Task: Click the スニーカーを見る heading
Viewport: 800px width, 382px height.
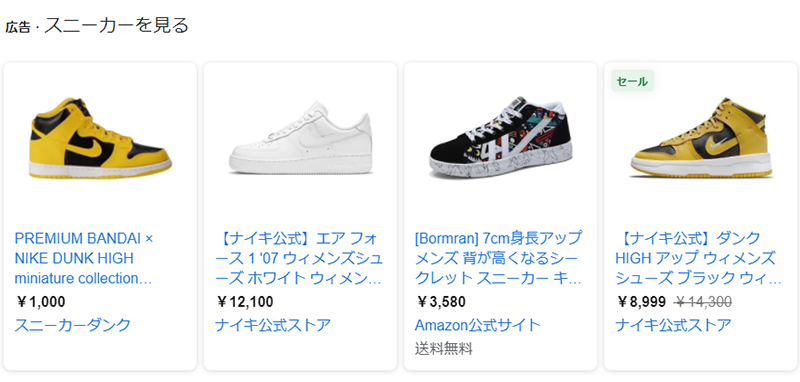Action: click(x=116, y=26)
